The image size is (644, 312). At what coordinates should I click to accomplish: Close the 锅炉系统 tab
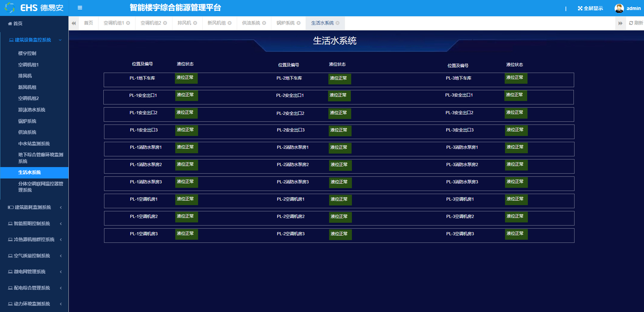[299, 23]
